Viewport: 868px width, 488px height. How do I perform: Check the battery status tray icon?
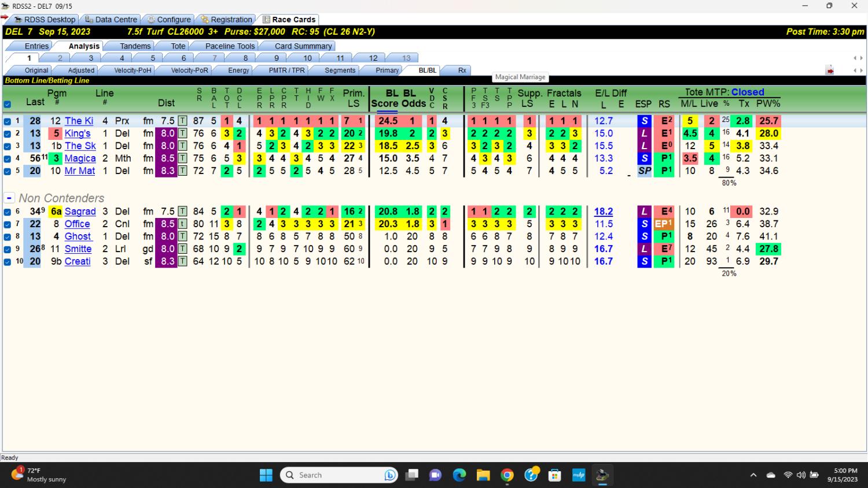(814, 475)
